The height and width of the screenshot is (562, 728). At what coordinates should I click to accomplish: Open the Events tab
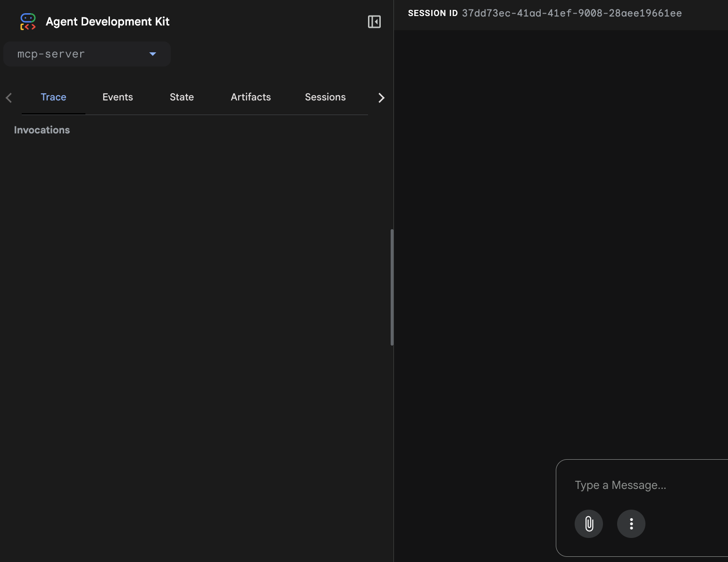point(117,97)
